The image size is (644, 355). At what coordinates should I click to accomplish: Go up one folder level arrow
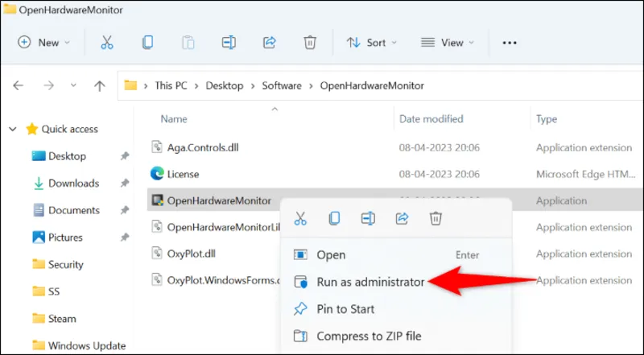(x=99, y=85)
